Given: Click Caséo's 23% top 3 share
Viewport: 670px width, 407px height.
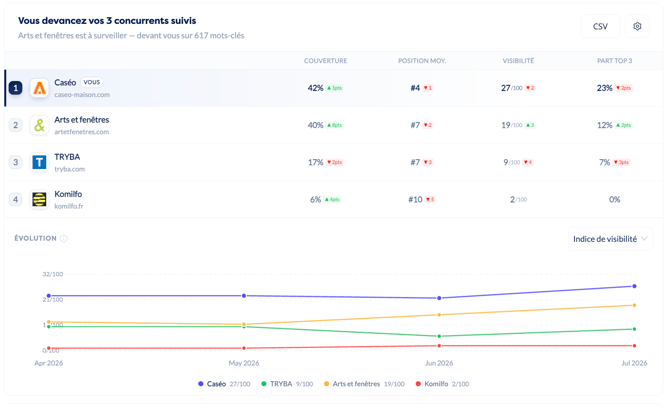Looking at the screenshot, I should 604,88.
